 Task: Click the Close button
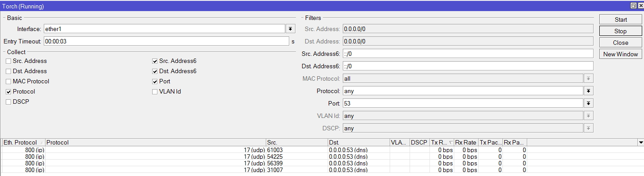pos(621,43)
